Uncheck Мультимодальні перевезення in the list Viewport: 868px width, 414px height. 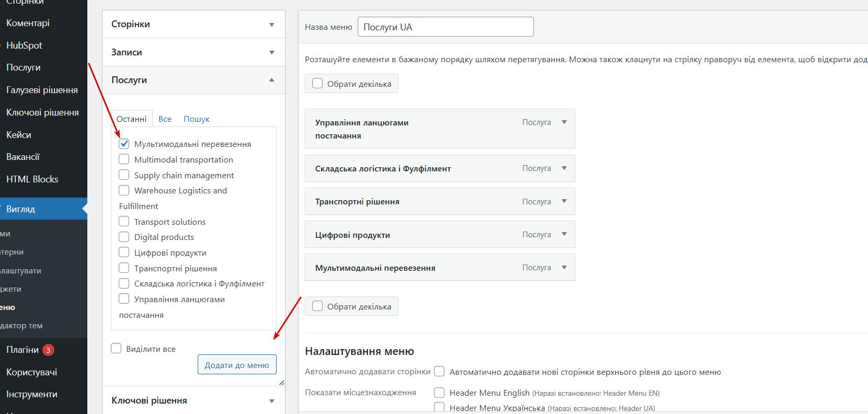click(124, 144)
